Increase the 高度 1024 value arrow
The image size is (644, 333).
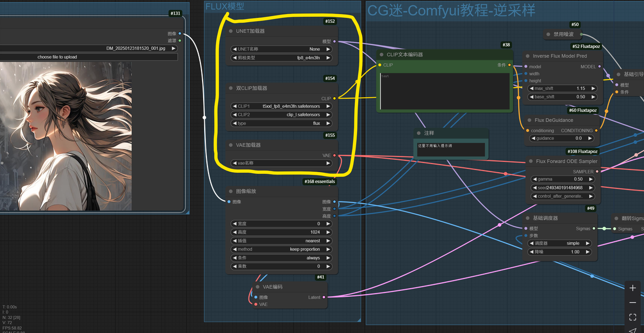(328, 232)
